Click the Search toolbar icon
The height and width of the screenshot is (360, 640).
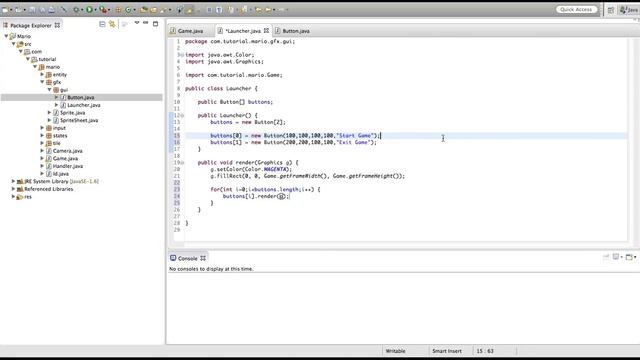162,10
